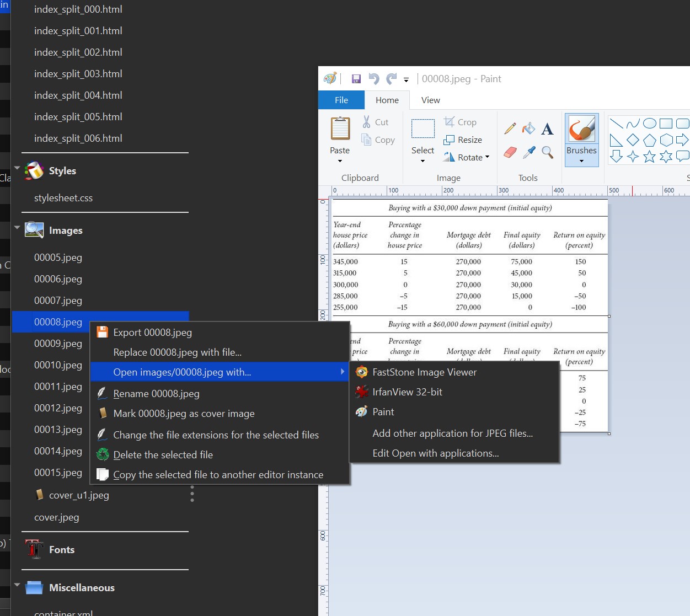Open Customize Quick Access Toolbar dropdown

tap(406, 80)
